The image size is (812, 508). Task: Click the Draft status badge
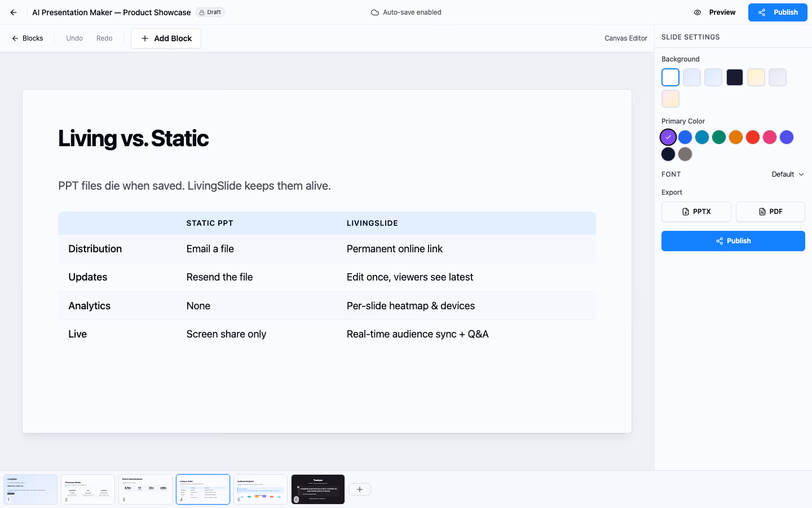click(x=210, y=12)
